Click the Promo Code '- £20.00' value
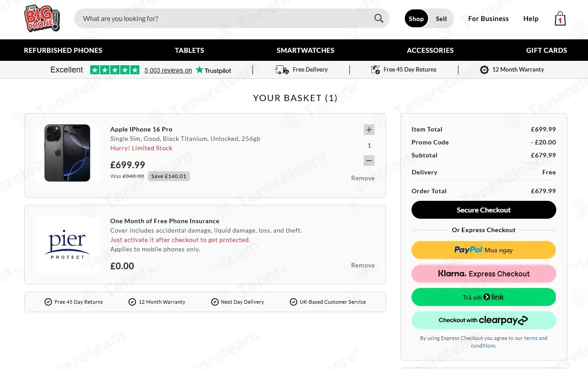The image size is (588, 369). tap(543, 142)
